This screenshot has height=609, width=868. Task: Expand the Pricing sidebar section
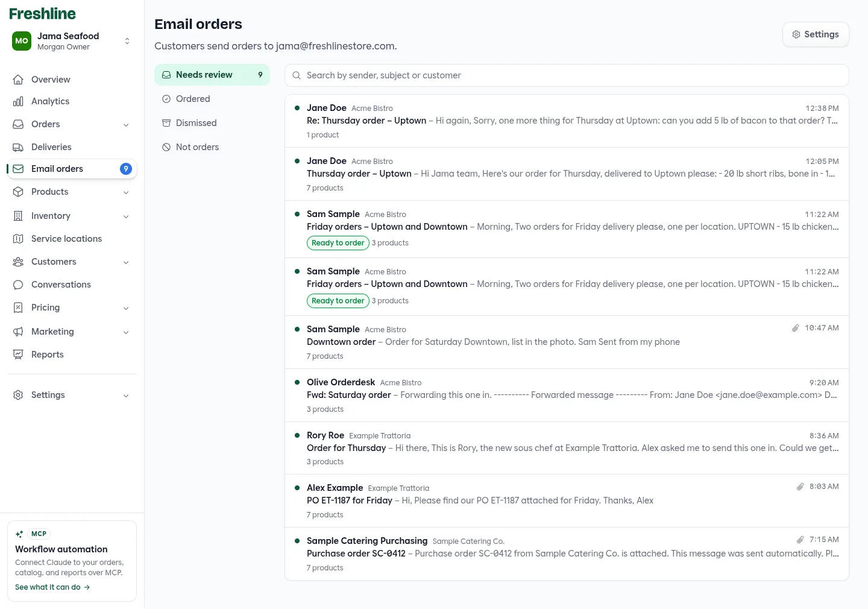tap(126, 308)
